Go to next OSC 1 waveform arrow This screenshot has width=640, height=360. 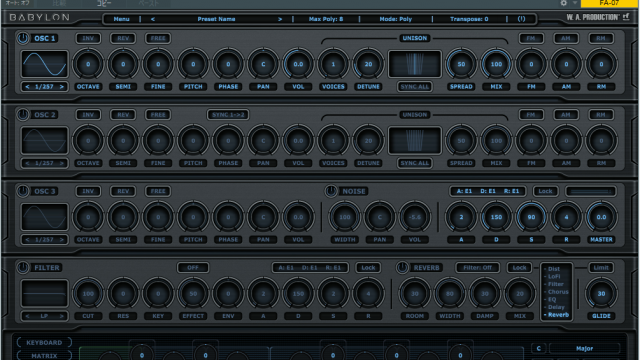tap(62, 87)
